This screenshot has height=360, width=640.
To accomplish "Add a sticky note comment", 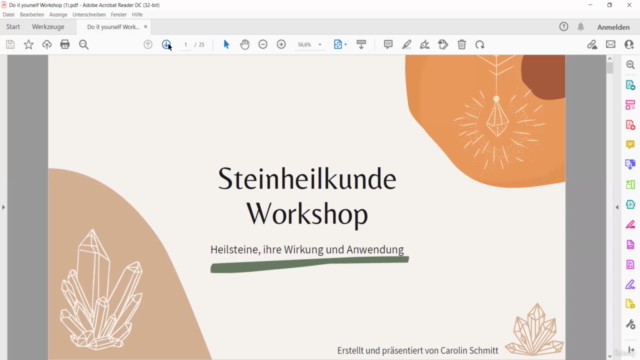I will [x=388, y=44].
